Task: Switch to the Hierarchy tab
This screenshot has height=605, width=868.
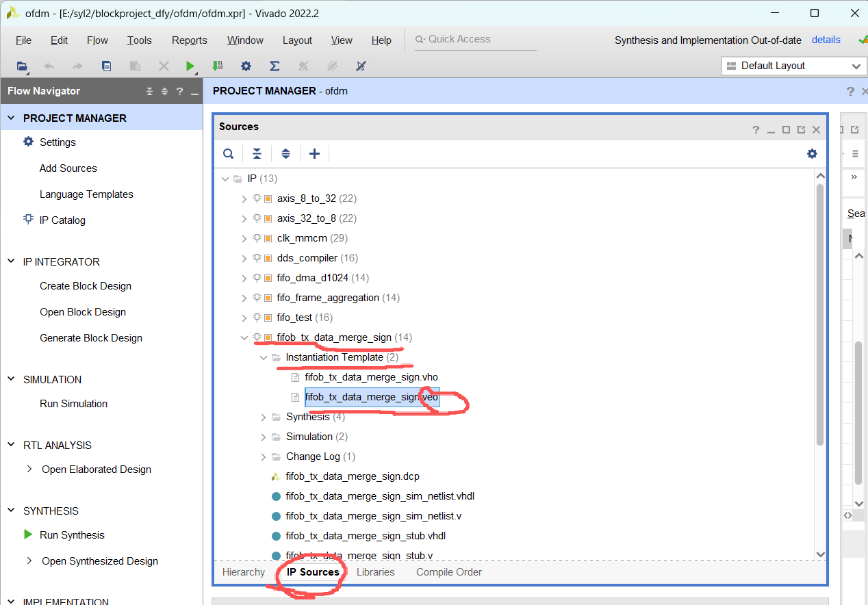Action: 243,572
